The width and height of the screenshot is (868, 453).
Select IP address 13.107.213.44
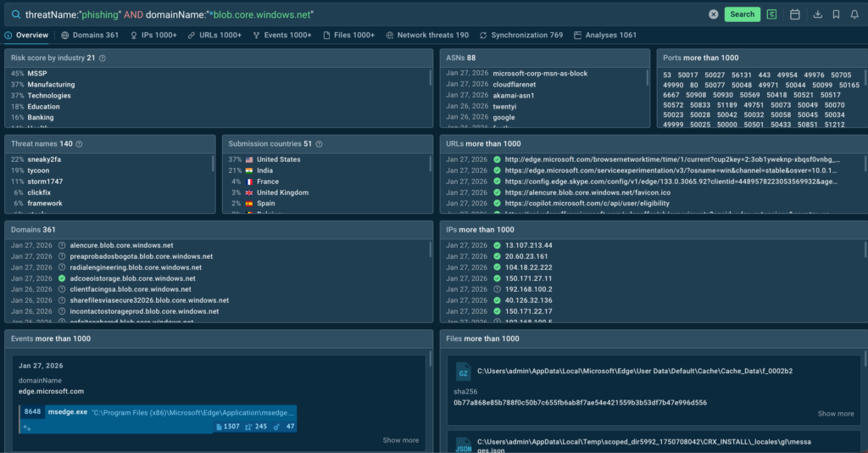click(528, 245)
